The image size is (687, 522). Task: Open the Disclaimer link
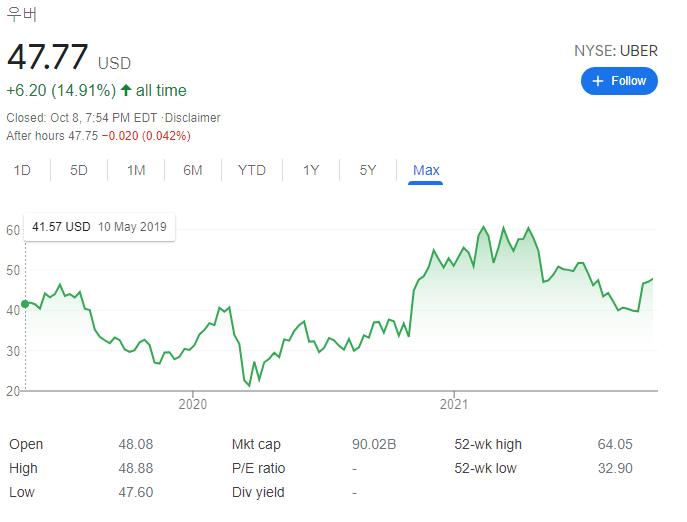click(193, 118)
